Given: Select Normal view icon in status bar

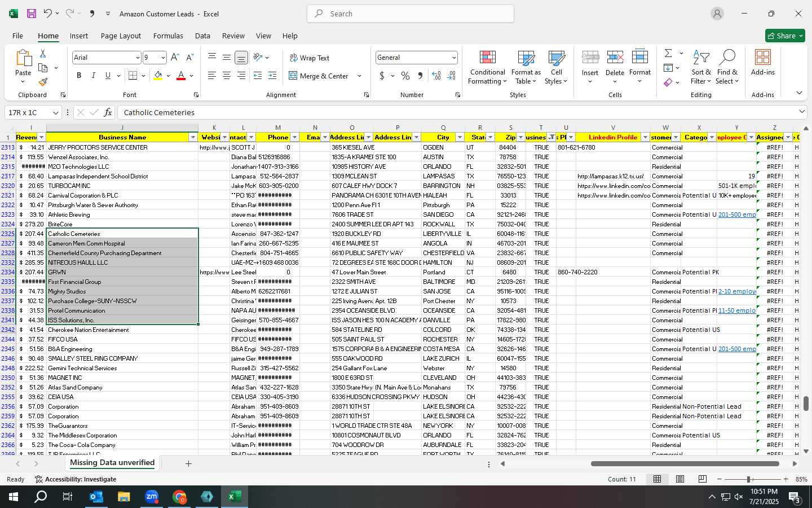Looking at the screenshot, I should 657,479.
